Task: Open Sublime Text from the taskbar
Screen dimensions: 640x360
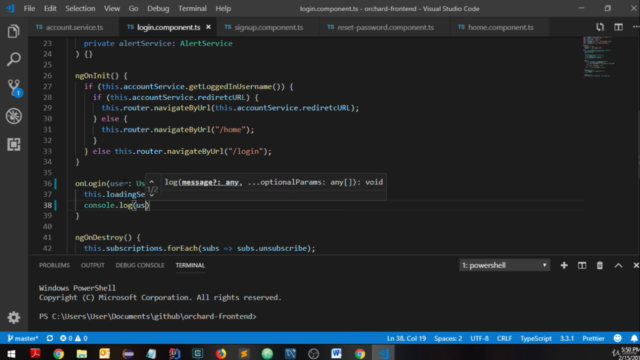Action: tap(244, 353)
